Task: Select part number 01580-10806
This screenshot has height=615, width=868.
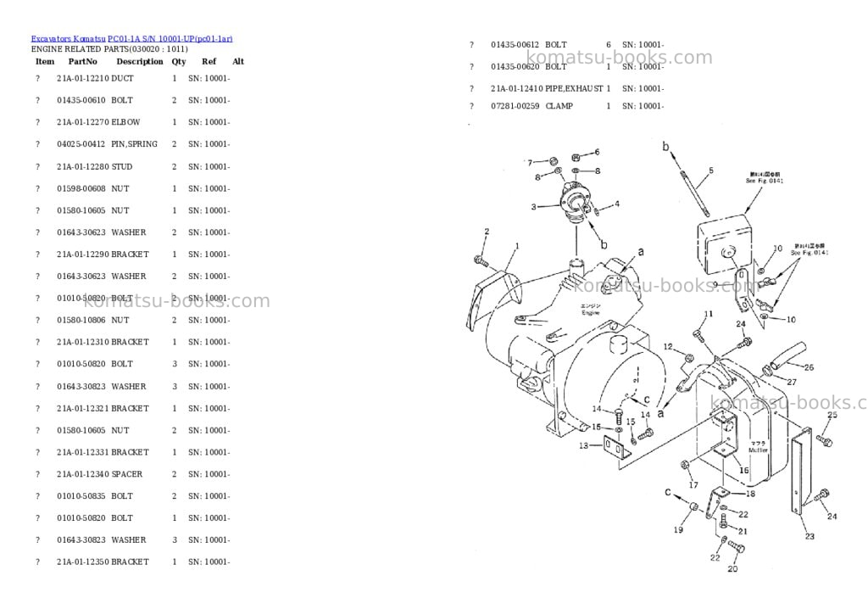Action: [x=81, y=321]
